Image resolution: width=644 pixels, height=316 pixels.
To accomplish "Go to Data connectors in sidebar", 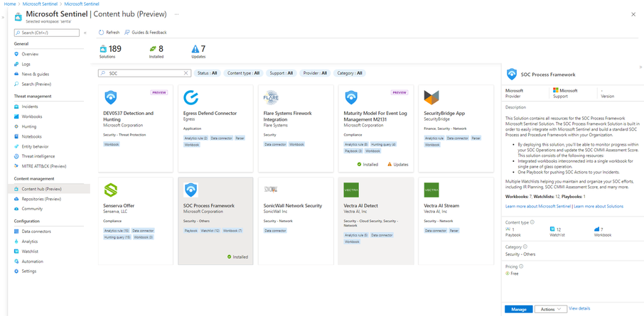I will [36, 231].
